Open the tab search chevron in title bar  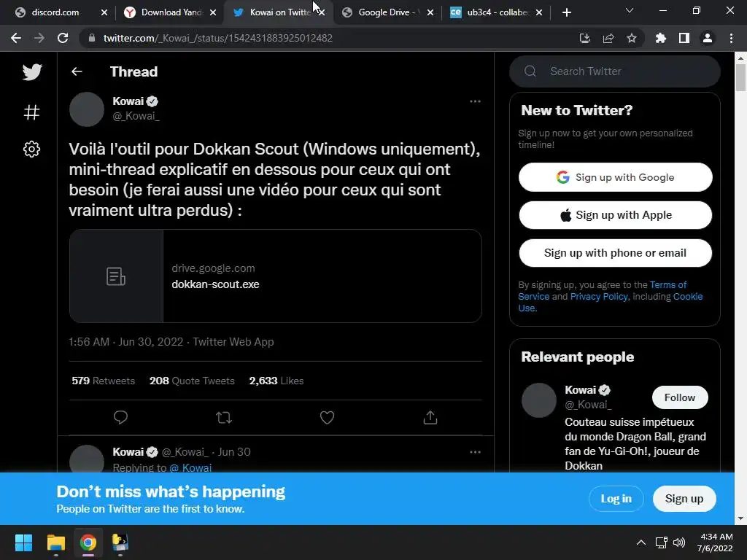[x=630, y=10]
